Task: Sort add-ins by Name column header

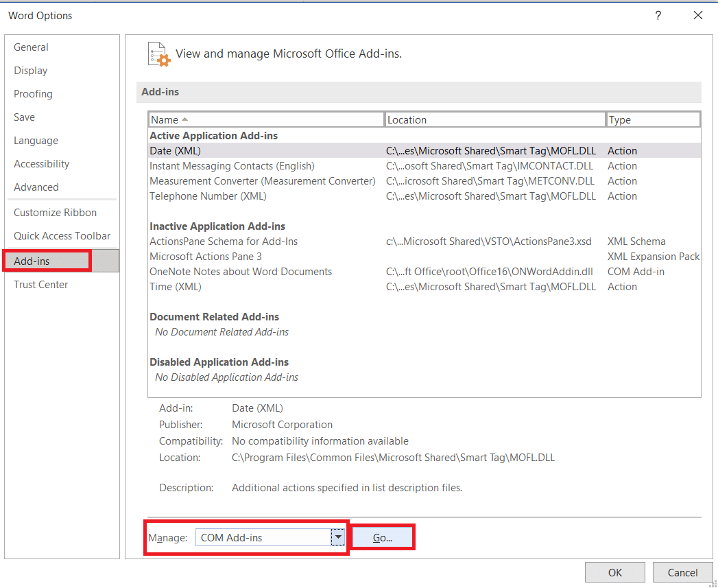Action: click(x=266, y=120)
